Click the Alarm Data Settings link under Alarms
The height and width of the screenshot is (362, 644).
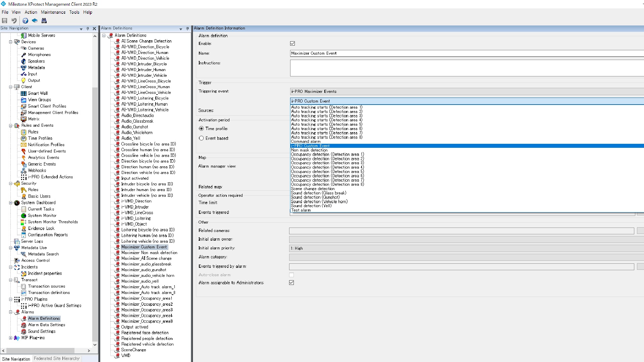pyautogui.click(x=46, y=324)
